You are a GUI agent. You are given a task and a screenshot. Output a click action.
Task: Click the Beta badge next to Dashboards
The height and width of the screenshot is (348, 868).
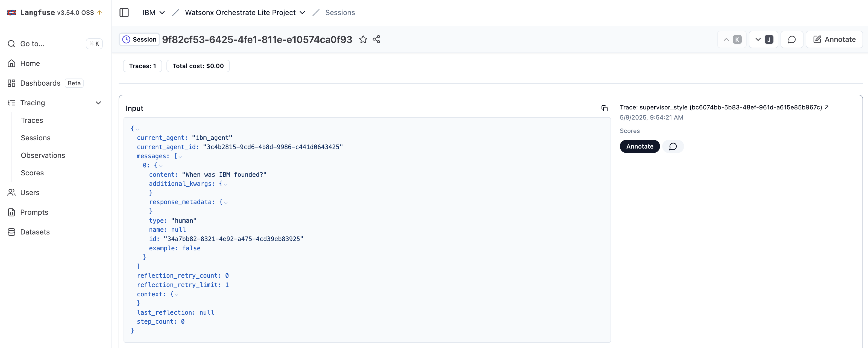[74, 83]
